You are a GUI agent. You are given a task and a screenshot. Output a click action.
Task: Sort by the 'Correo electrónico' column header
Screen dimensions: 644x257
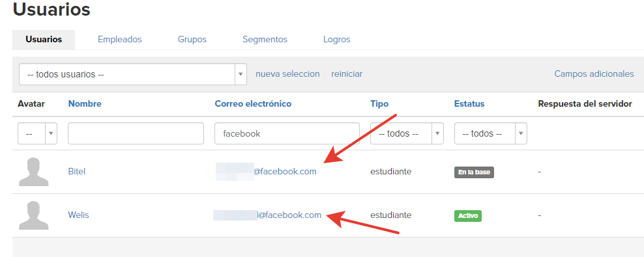pos(253,103)
